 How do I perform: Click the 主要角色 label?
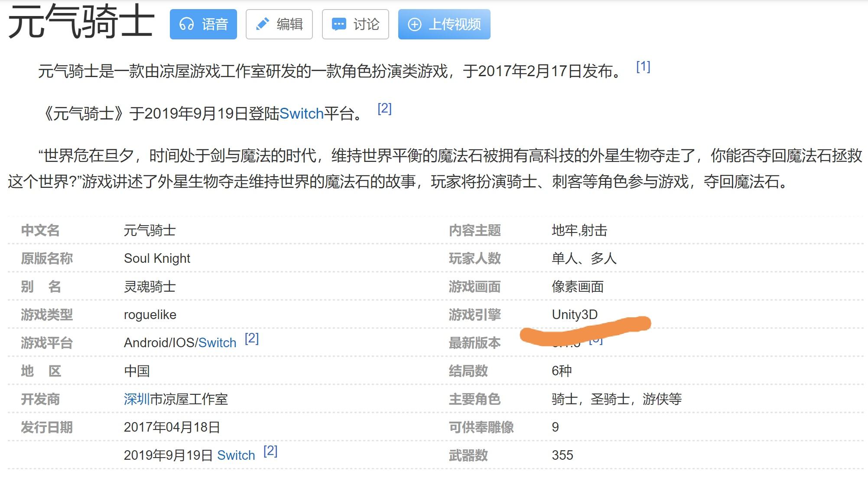coord(475,399)
